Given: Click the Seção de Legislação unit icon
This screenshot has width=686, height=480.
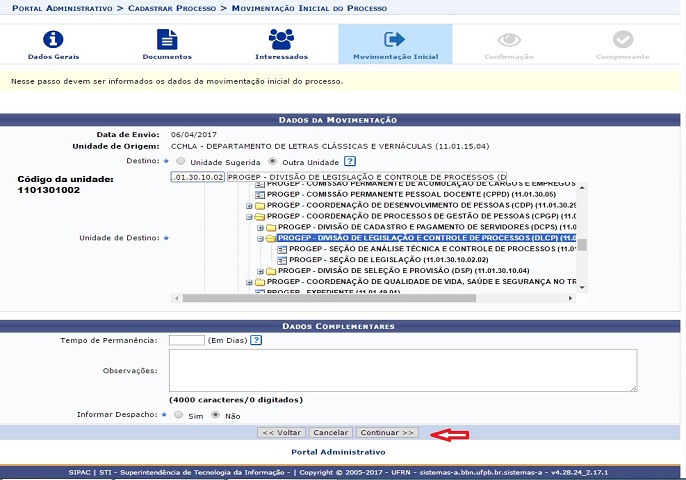Looking at the screenshot, I should click(281, 260).
